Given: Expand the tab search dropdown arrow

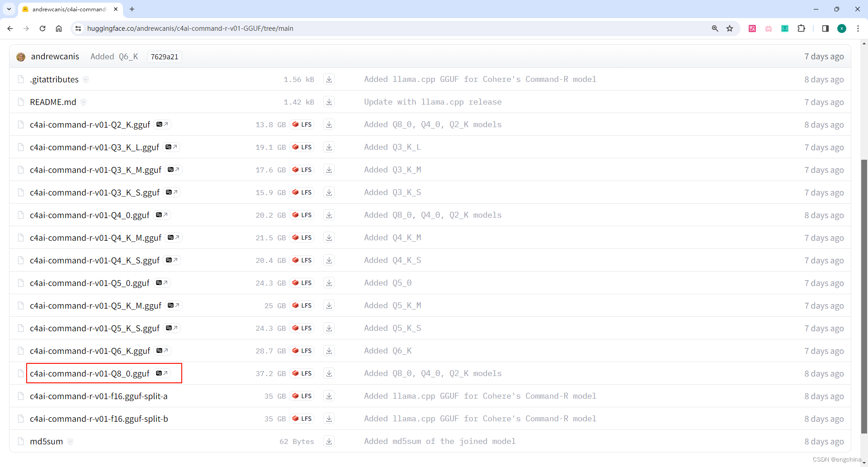Looking at the screenshot, I should pyautogui.click(x=9, y=9).
